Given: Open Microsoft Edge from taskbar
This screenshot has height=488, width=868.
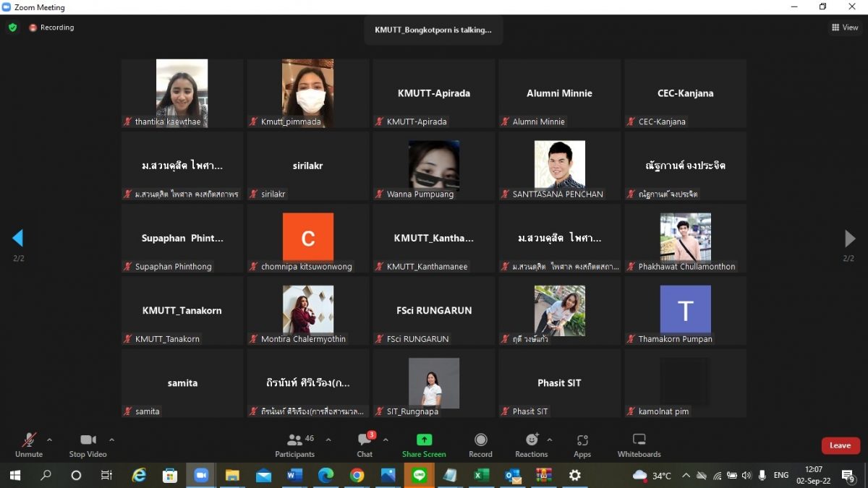Looking at the screenshot, I should coord(325,476).
